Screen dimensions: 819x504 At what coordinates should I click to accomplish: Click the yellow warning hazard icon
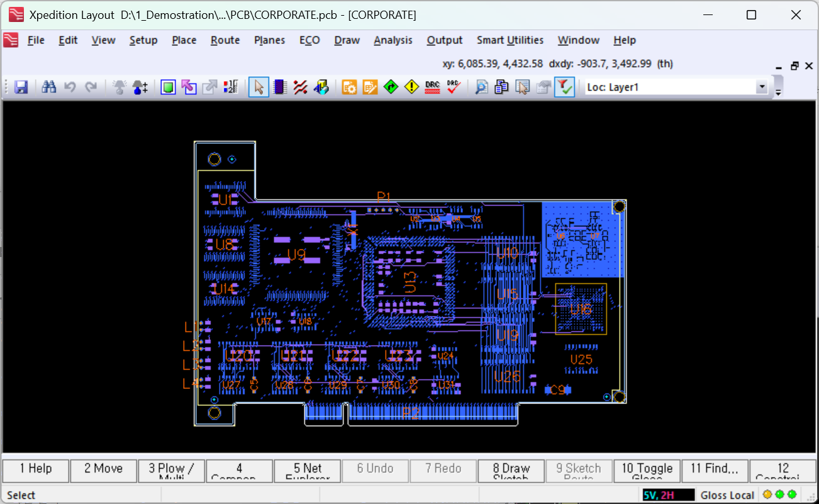pyautogui.click(x=411, y=87)
